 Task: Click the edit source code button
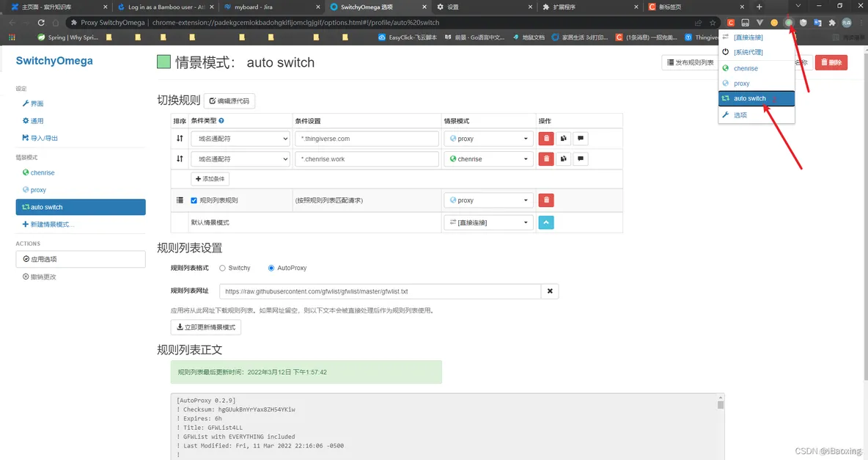tap(229, 101)
